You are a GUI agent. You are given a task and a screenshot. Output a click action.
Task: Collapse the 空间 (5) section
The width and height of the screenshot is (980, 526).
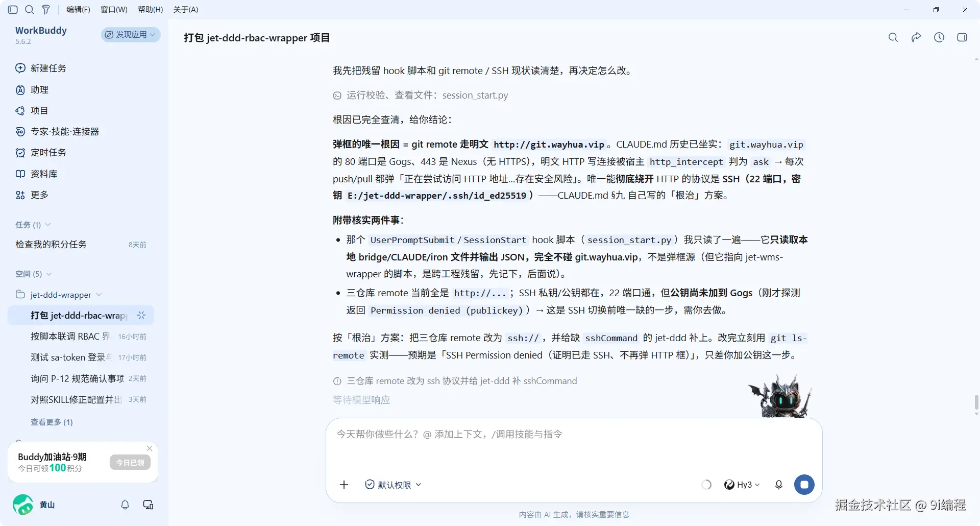(x=34, y=274)
